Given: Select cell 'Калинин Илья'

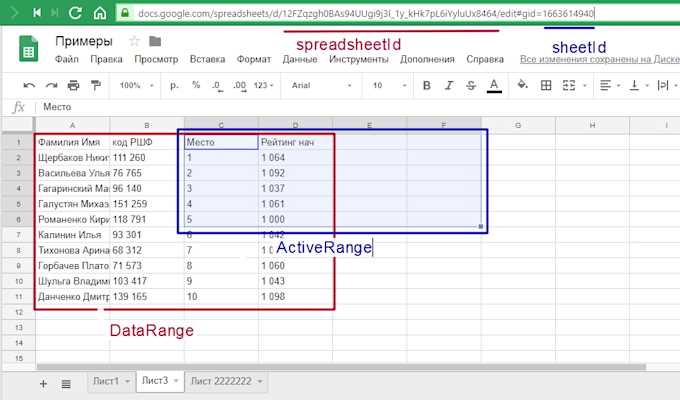Looking at the screenshot, I should [x=72, y=235].
